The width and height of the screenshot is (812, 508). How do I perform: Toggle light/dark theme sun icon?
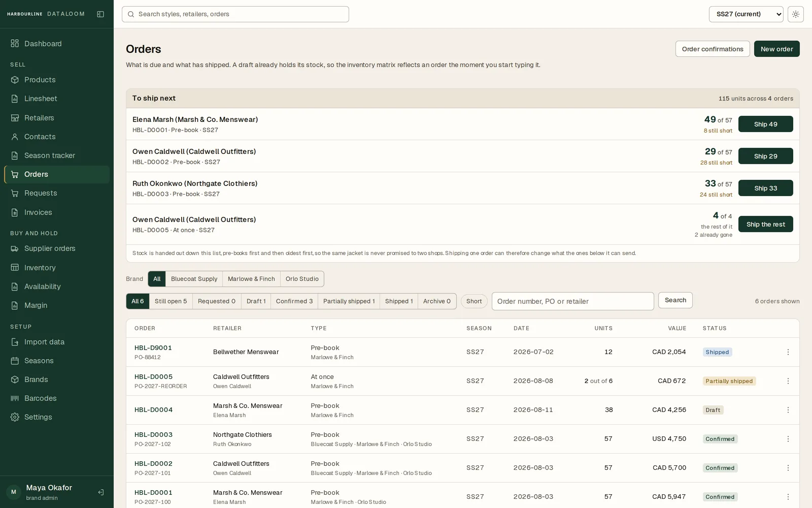[x=795, y=14]
